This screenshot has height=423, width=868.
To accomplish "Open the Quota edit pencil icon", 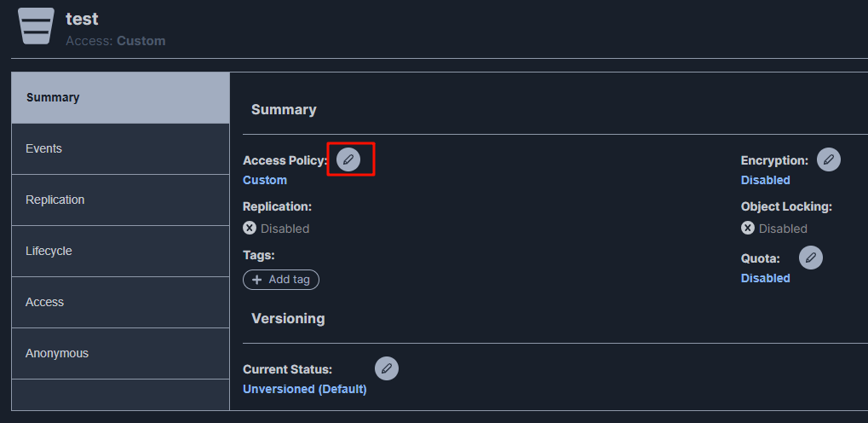I will click(x=811, y=258).
